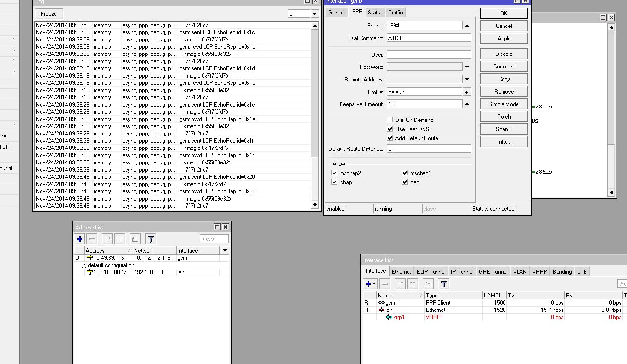Disable selected address using X icon in Address List

point(120,239)
